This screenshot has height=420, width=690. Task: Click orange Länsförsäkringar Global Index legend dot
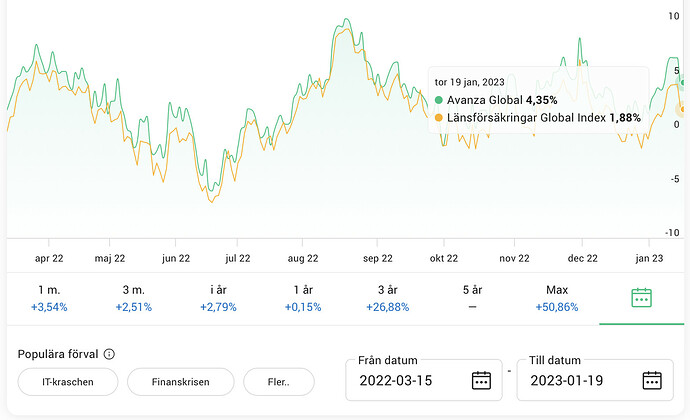pos(439,118)
